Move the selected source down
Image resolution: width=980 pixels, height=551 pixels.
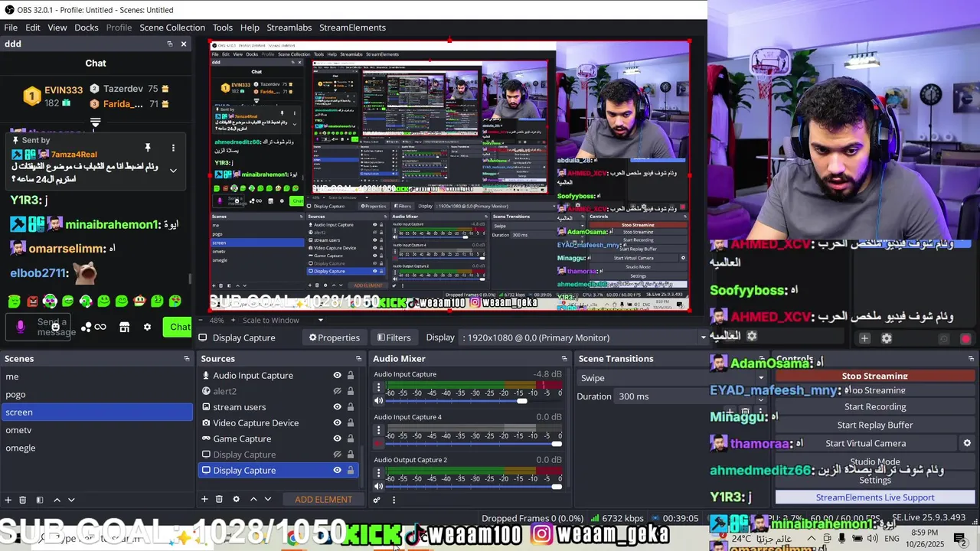267,499
